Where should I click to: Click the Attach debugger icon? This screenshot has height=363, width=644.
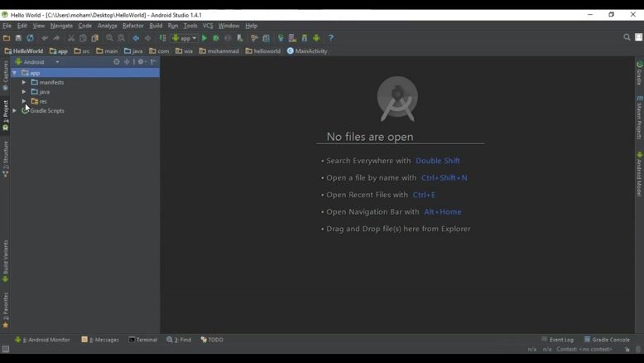click(x=240, y=38)
